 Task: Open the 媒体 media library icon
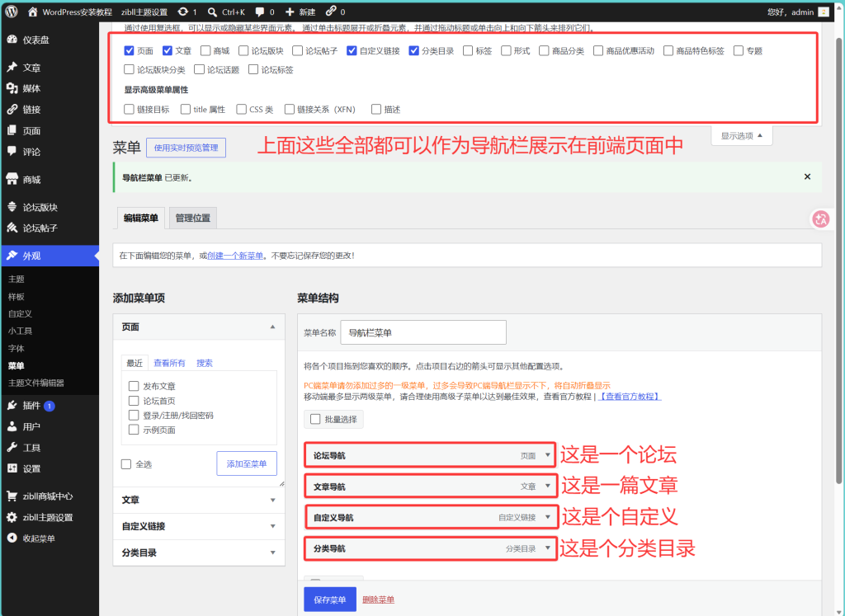click(12, 88)
